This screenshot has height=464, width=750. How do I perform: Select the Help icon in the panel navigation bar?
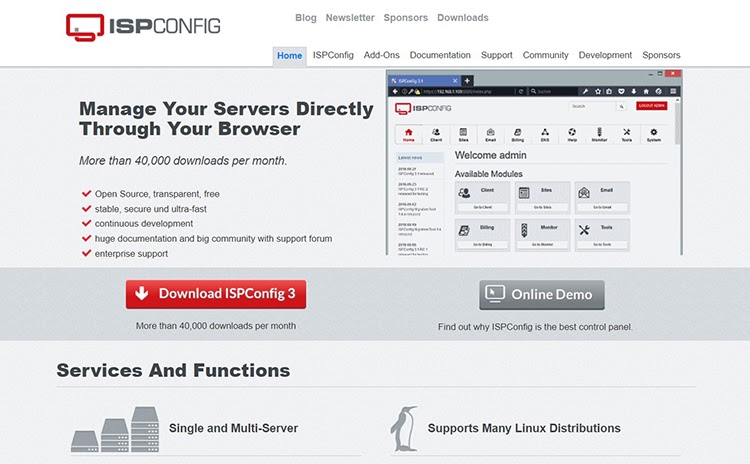click(x=572, y=134)
